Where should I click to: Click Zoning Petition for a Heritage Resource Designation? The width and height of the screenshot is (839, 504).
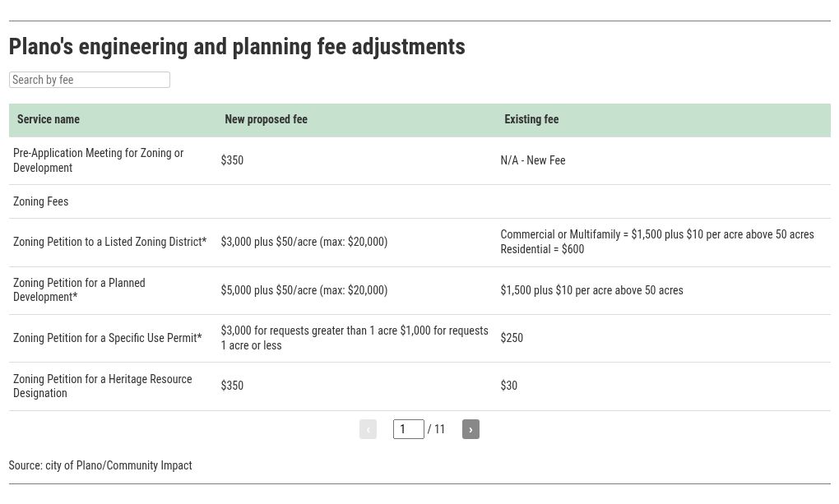point(102,386)
